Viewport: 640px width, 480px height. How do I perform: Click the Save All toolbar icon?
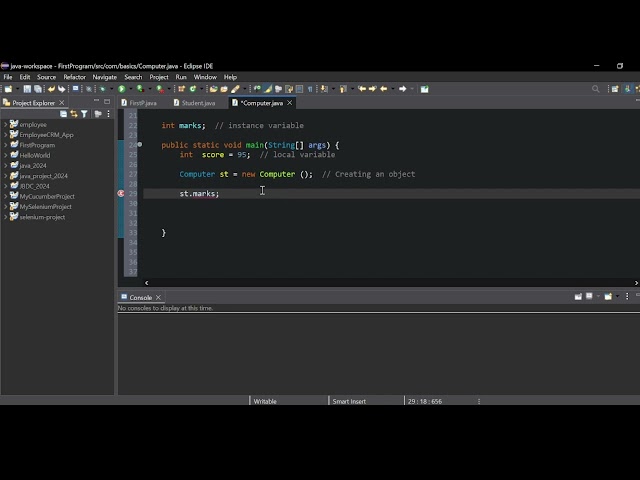point(38,89)
